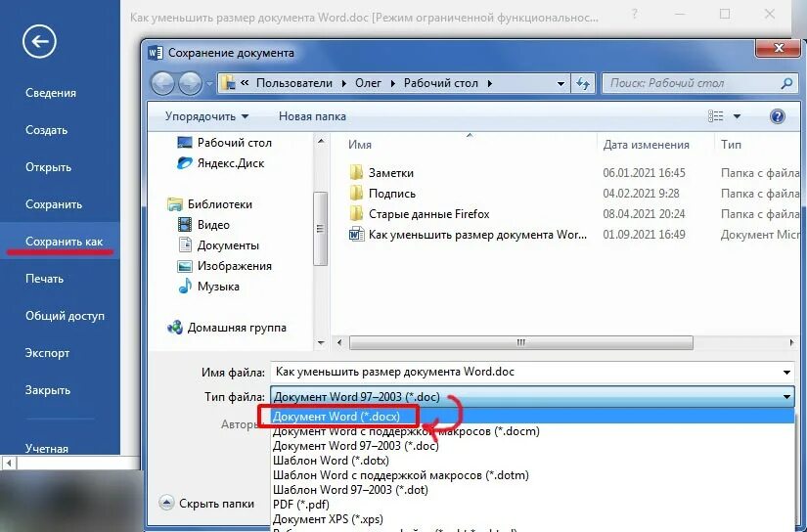Open the Общий доступ backstage tab
807x532 pixels.
click(x=65, y=316)
